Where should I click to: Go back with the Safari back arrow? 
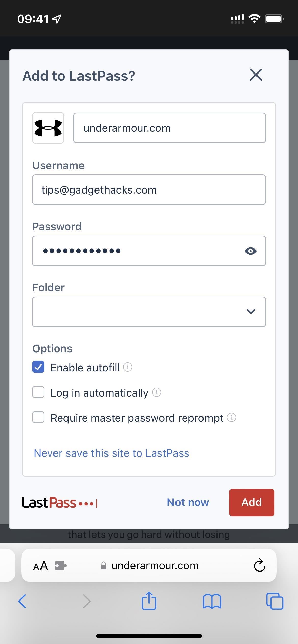(22, 601)
